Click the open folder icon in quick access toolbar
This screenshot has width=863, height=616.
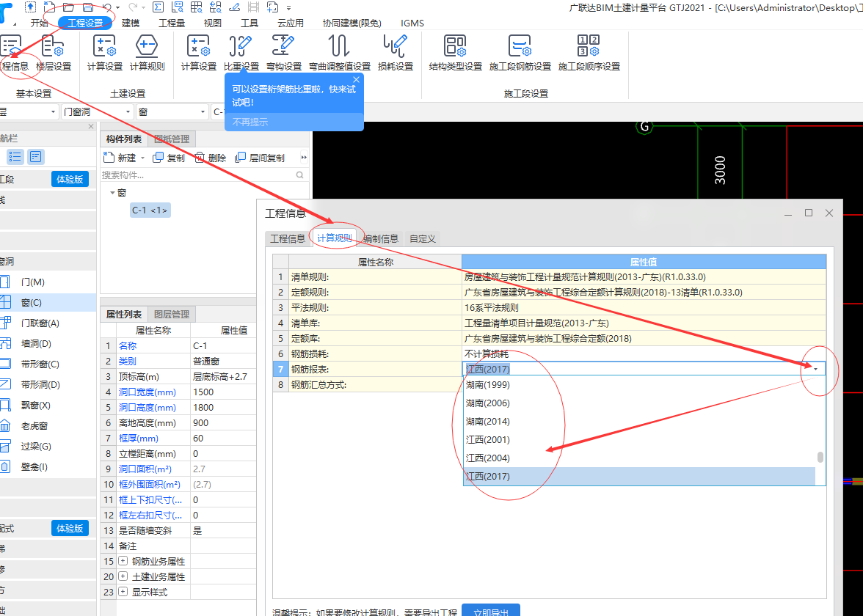pos(69,7)
